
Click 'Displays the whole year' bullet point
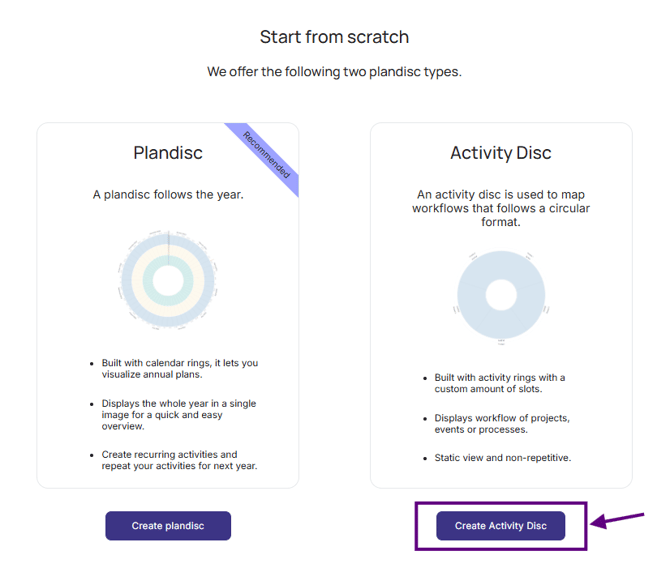pyautogui.click(x=179, y=415)
